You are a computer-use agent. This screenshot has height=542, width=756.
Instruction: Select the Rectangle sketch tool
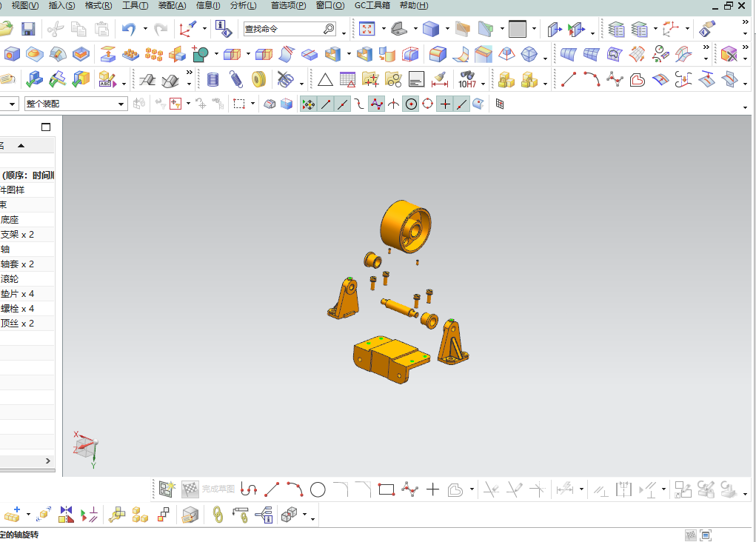387,490
